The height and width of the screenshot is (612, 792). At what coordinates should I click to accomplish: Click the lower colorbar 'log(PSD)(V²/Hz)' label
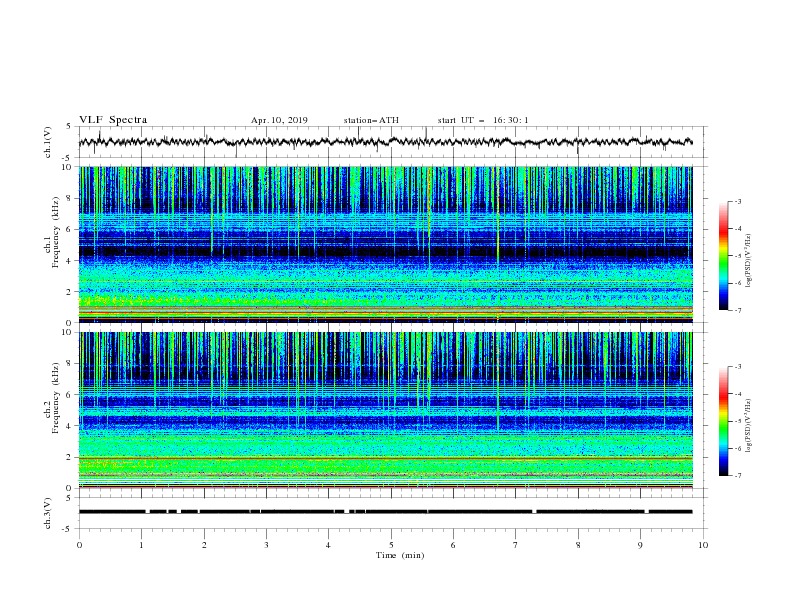pyautogui.click(x=749, y=426)
